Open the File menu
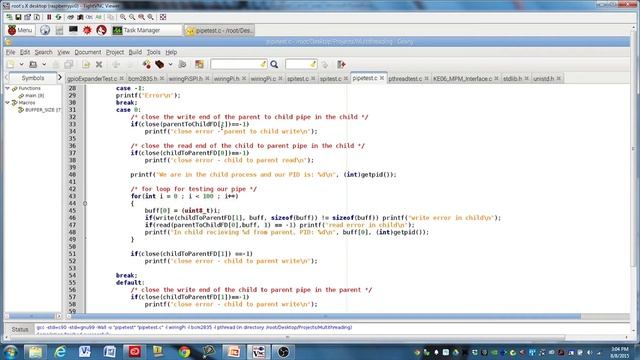Screen dimensions: 640x360 10,52
